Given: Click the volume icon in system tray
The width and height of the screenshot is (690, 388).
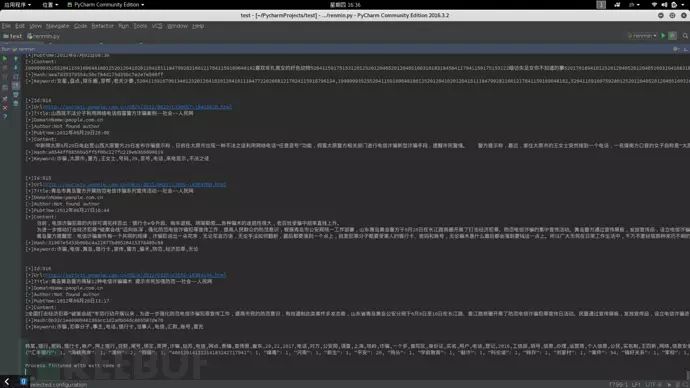Looking at the screenshot, I should (664, 4).
